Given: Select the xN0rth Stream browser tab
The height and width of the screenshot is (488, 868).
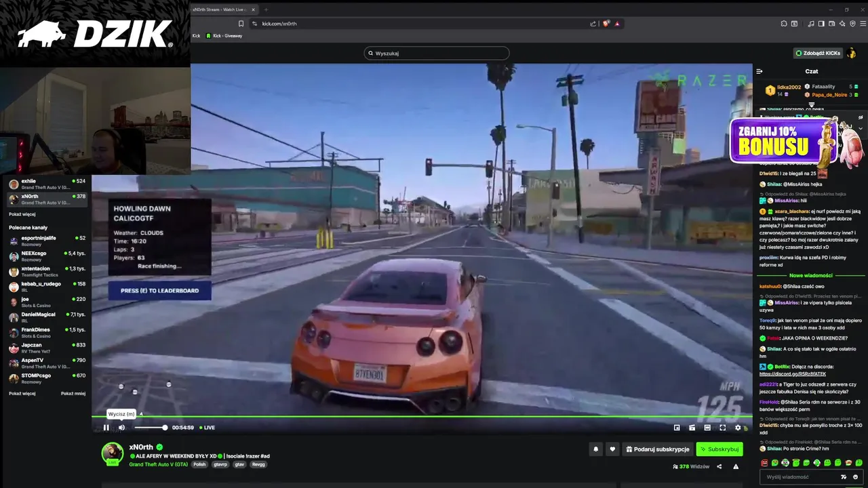Looking at the screenshot, I should [224, 9].
